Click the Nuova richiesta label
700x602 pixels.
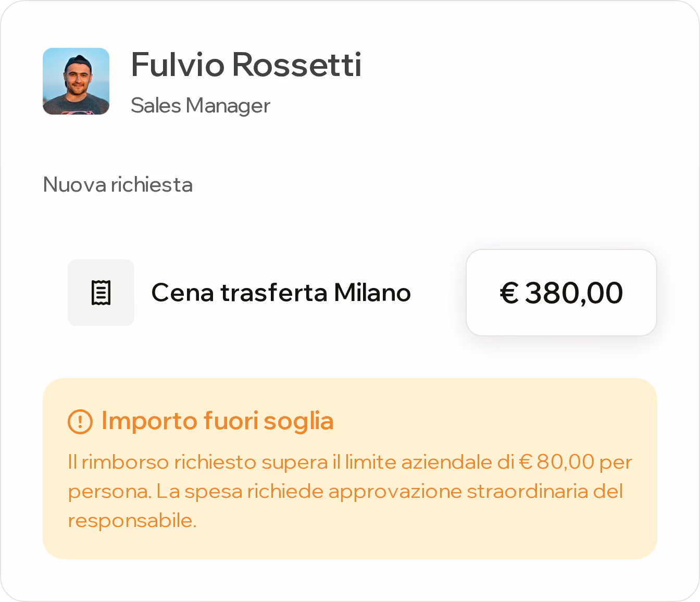118,185
